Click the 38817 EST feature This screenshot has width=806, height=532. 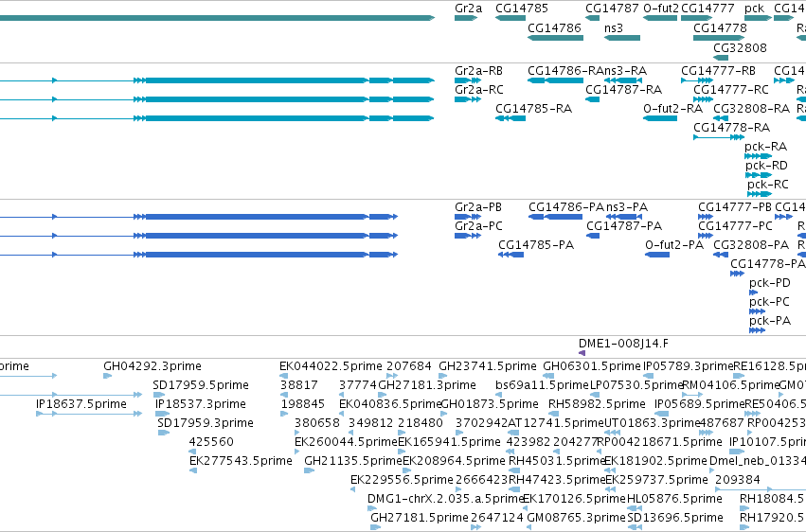pyautogui.click(x=284, y=395)
